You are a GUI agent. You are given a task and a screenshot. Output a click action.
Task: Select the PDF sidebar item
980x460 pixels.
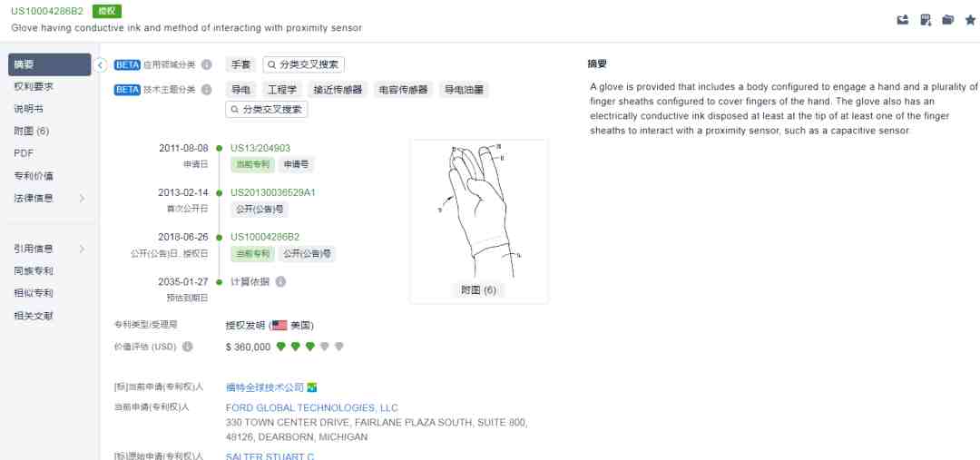[49, 153]
